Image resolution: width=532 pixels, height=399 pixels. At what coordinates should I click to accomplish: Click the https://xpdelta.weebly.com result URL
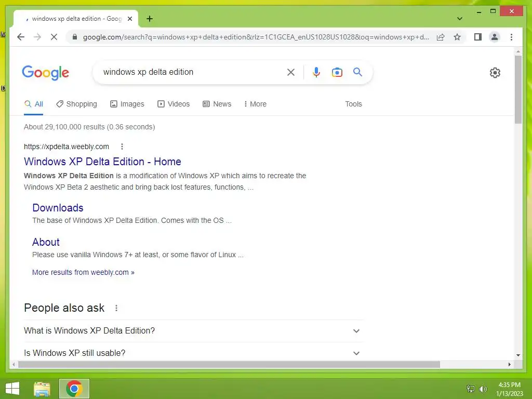point(66,147)
